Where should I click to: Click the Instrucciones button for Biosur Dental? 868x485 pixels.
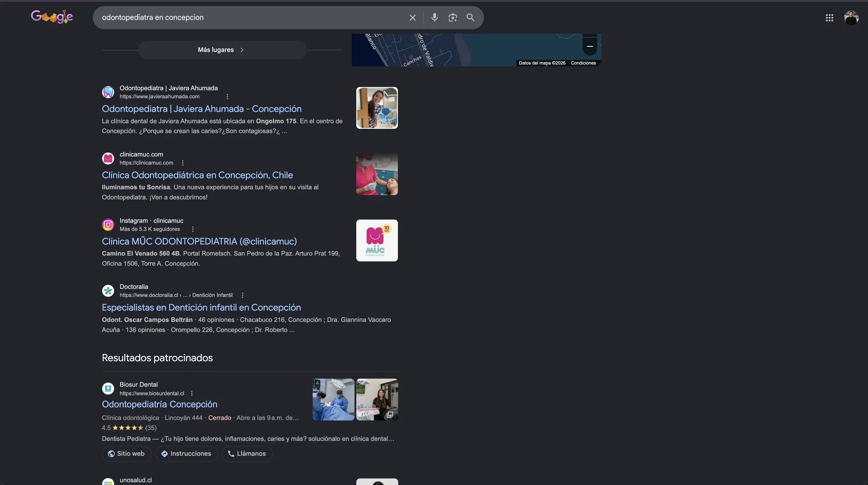click(x=187, y=454)
